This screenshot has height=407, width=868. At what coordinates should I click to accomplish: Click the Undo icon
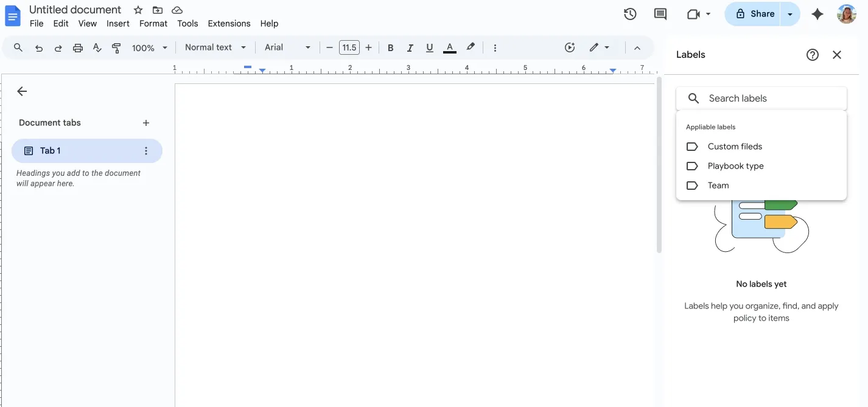click(38, 47)
